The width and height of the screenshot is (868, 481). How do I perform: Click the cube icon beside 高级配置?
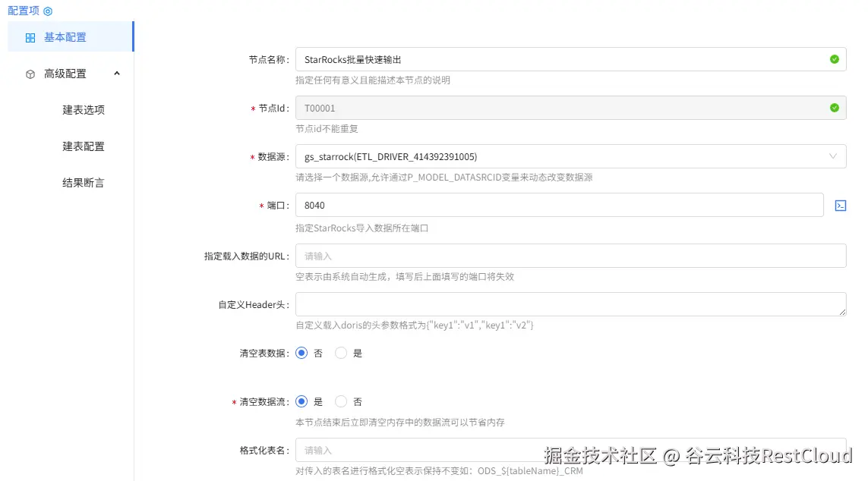click(30, 74)
